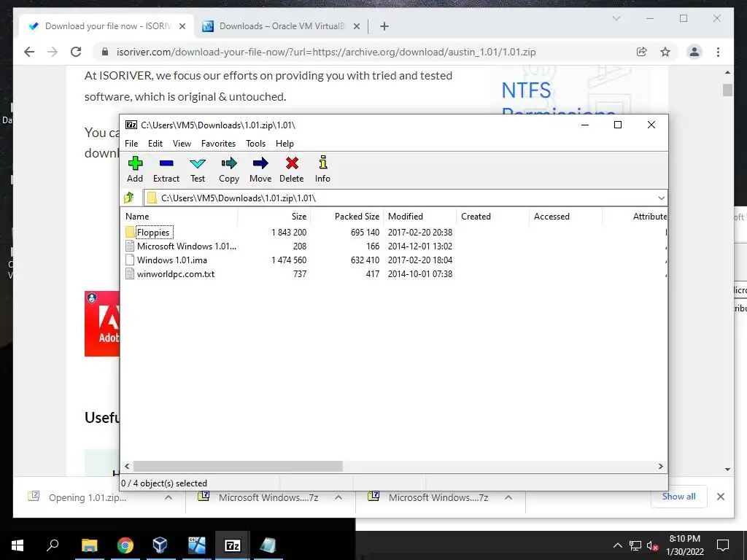The image size is (747, 560).
Task: Select the Microsoft Windows 1.01... file
Action: pos(186,246)
